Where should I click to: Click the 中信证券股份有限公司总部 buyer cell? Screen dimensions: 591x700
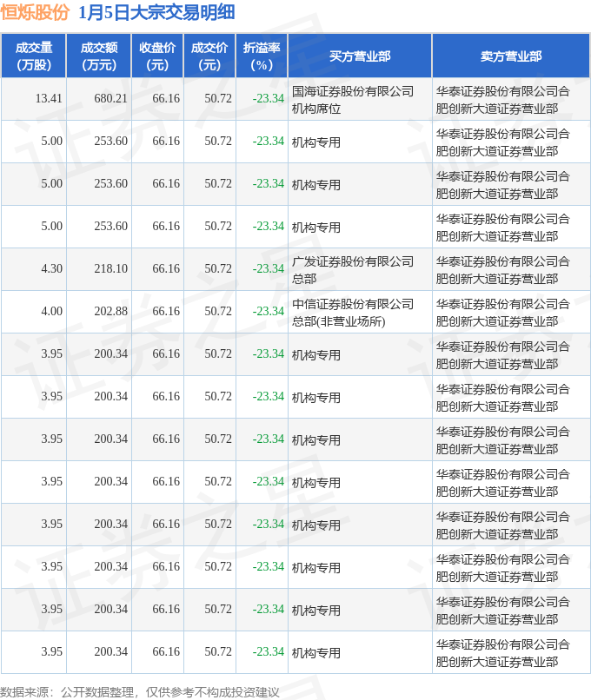tap(353, 312)
